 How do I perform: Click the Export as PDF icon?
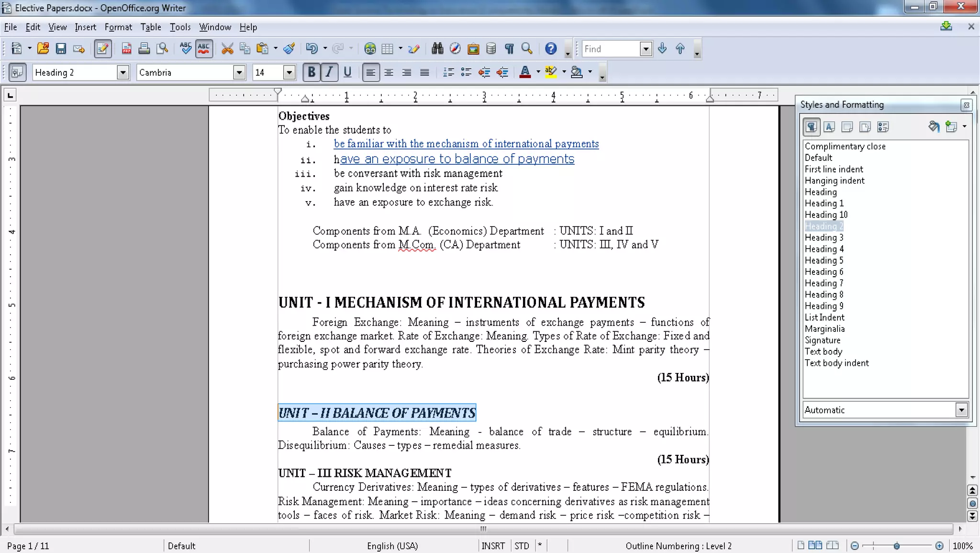126,48
